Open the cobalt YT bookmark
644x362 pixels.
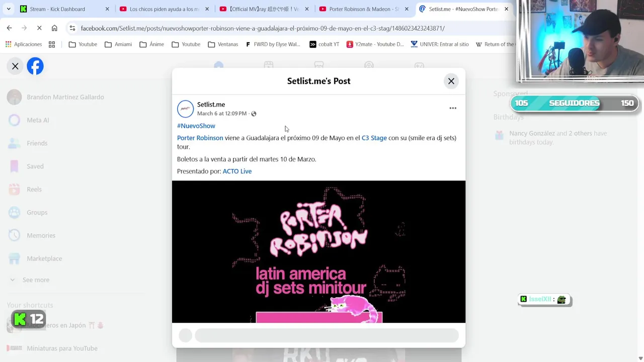coord(325,44)
